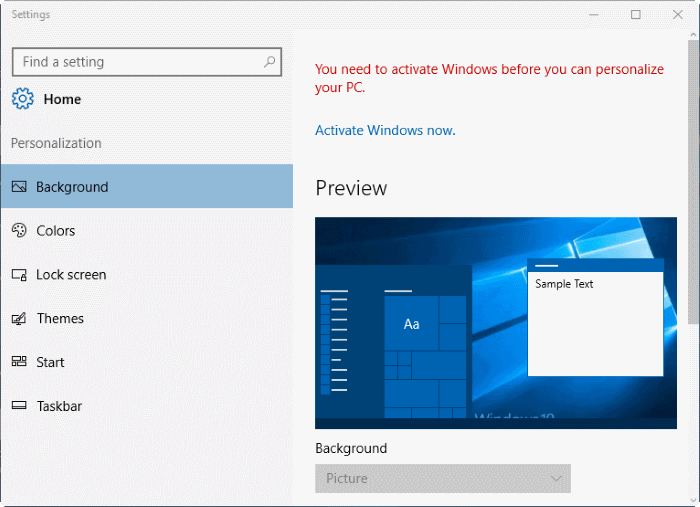Open the Background 'Picture' dropdown
Screen dimensions: 700x507
(x=442, y=478)
